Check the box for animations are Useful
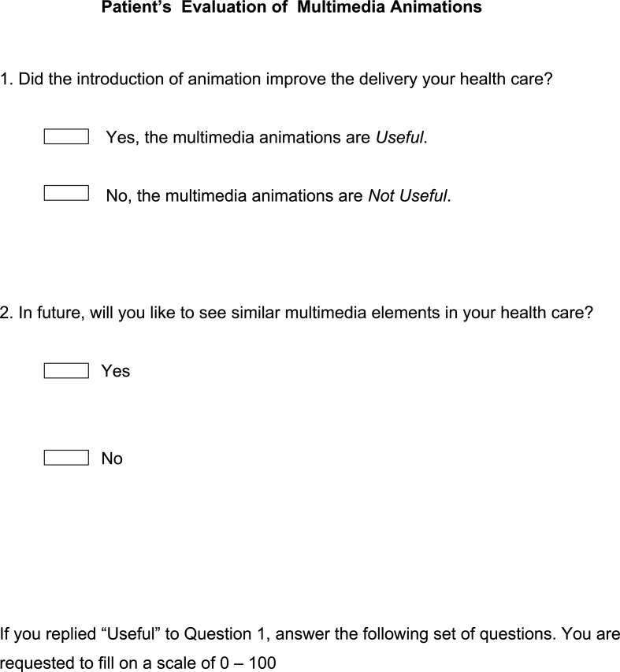620x672 pixels. pyautogui.click(x=66, y=137)
